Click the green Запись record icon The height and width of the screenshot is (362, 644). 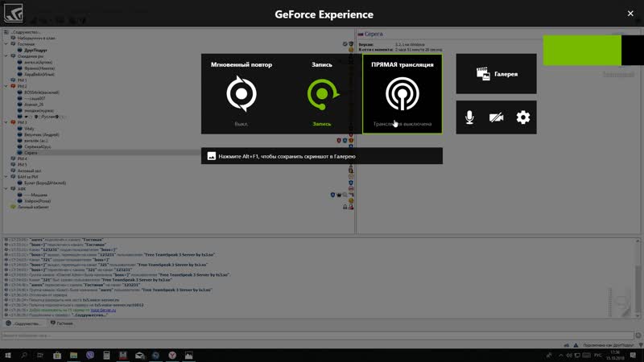click(323, 94)
